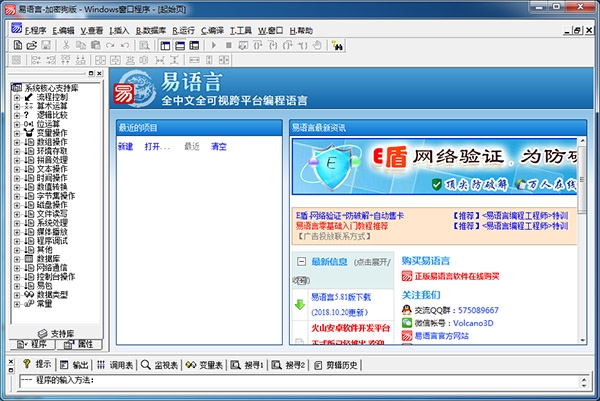This screenshot has height=401, width=600.
Task: Expand the 流程控制 tree node
Action: point(17,98)
